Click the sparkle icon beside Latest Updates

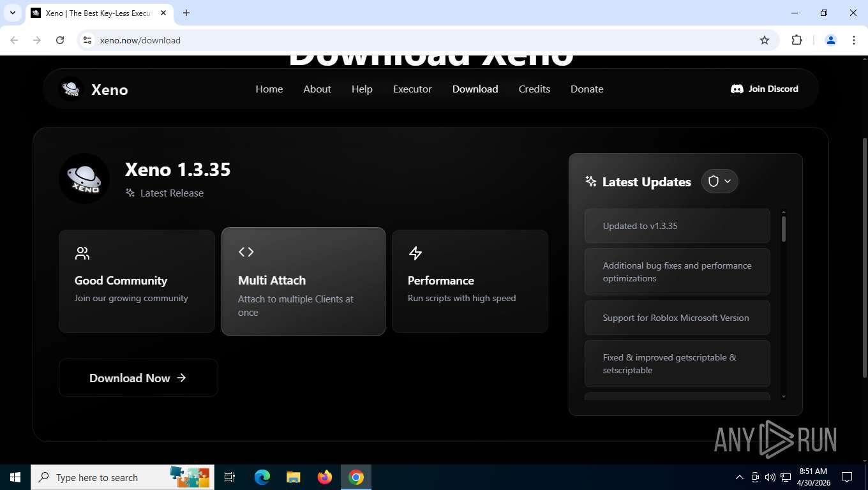pyautogui.click(x=591, y=181)
